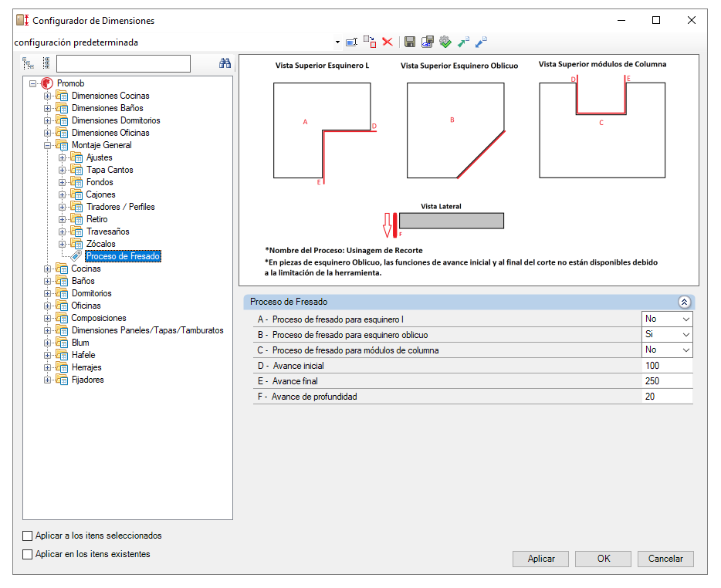Click the Fijadores folder icon
The image size is (721, 588).
62,380
